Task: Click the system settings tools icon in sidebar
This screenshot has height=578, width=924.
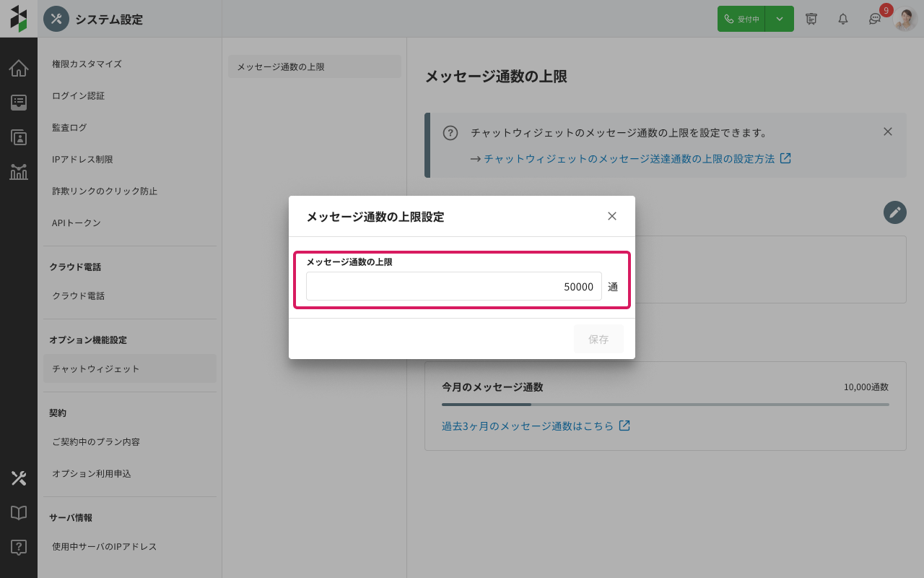Action: [19, 478]
